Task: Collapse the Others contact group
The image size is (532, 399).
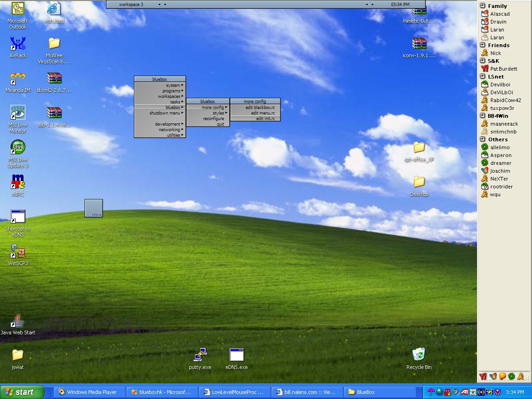Action: (483, 139)
